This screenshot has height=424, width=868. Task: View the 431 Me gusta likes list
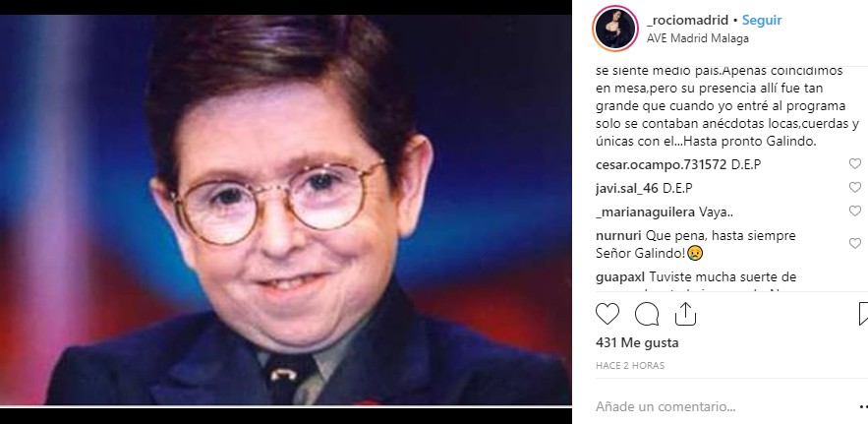[x=637, y=342]
